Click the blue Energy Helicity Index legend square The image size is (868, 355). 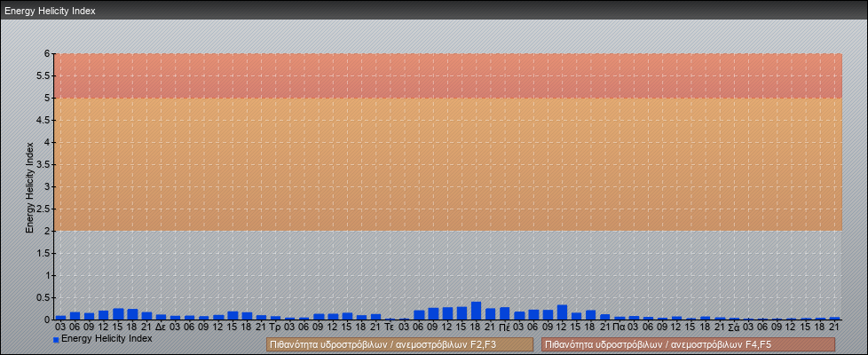click(x=56, y=340)
